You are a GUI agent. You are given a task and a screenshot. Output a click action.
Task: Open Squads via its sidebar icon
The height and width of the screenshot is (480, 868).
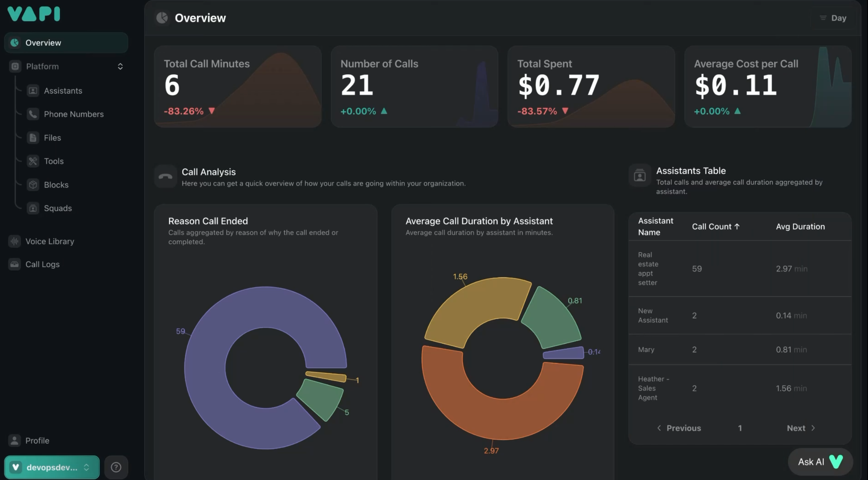click(x=33, y=208)
